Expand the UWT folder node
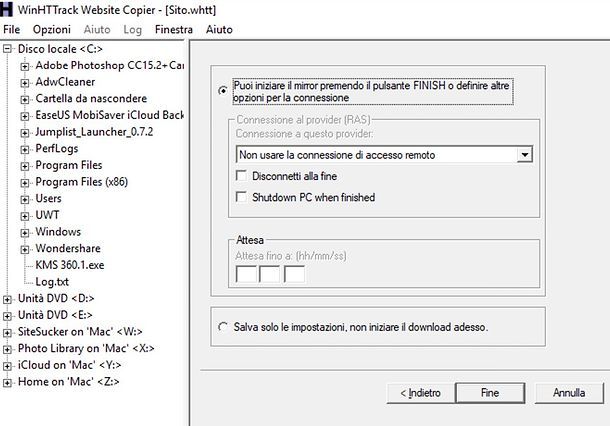610x426 pixels. [x=25, y=216]
